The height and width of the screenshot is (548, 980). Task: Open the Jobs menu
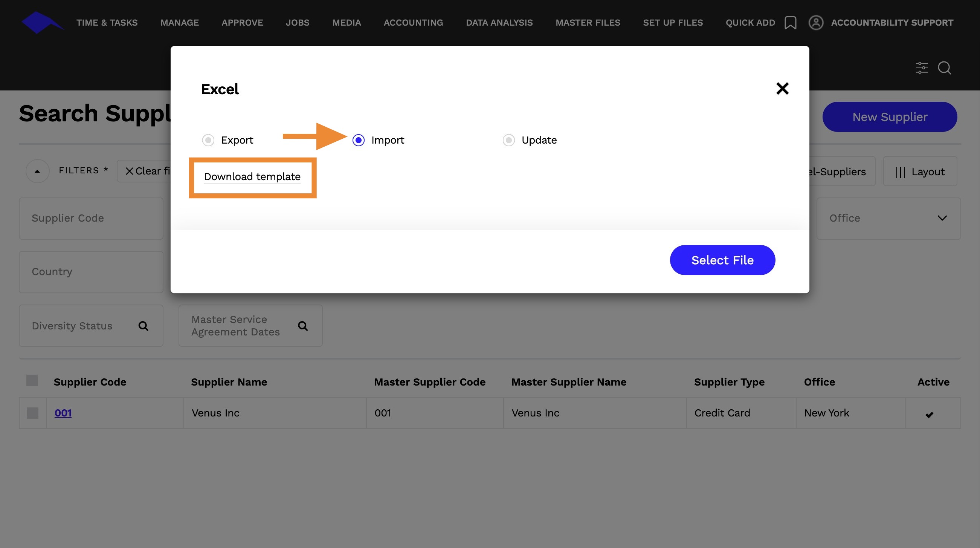[298, 23]
